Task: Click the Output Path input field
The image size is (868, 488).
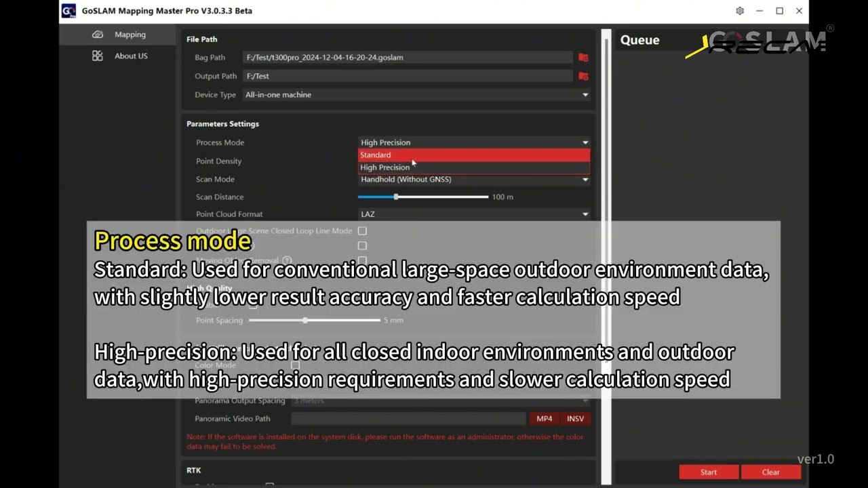Action: (x=408, y=76)
